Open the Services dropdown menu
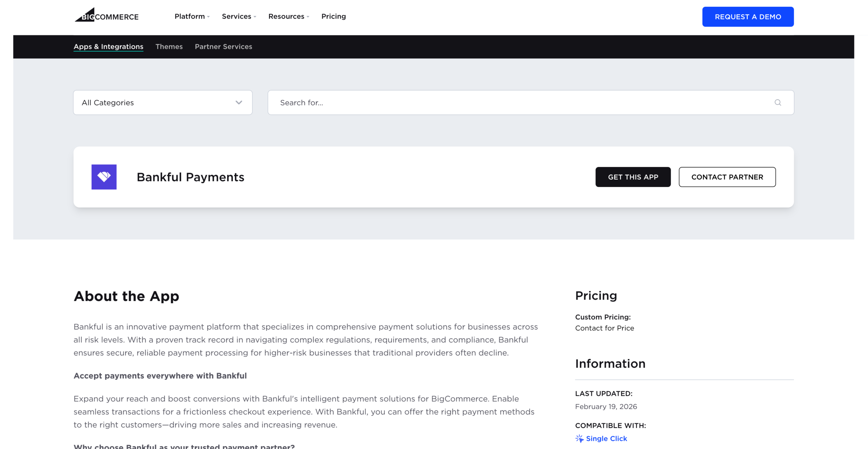 click(239, 16)
